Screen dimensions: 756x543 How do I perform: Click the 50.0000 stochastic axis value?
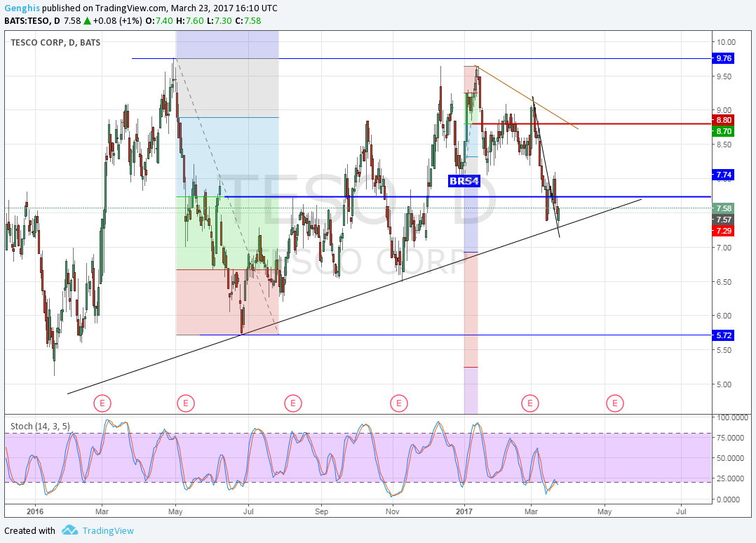[x=731, y=458]
